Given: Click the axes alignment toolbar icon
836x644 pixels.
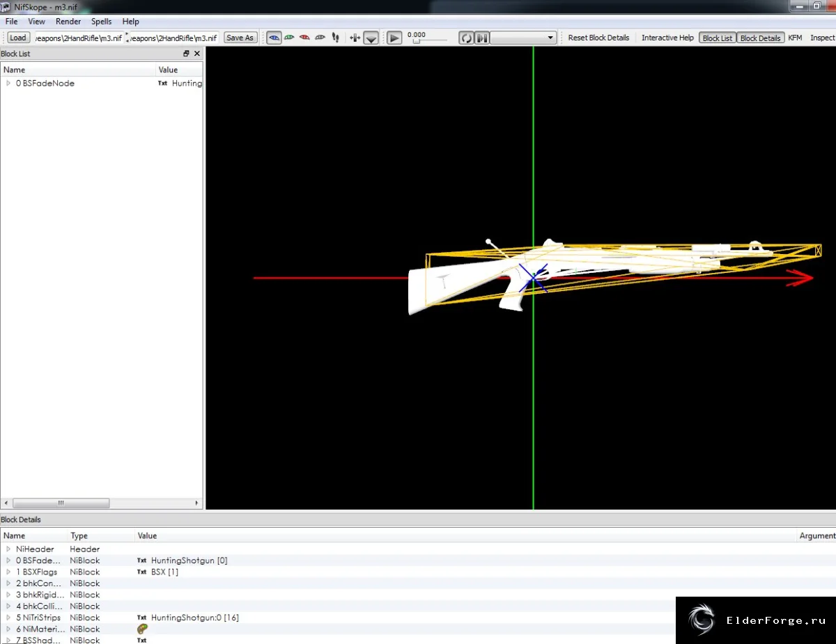Looking at the screenshot, I should point(355,38).
